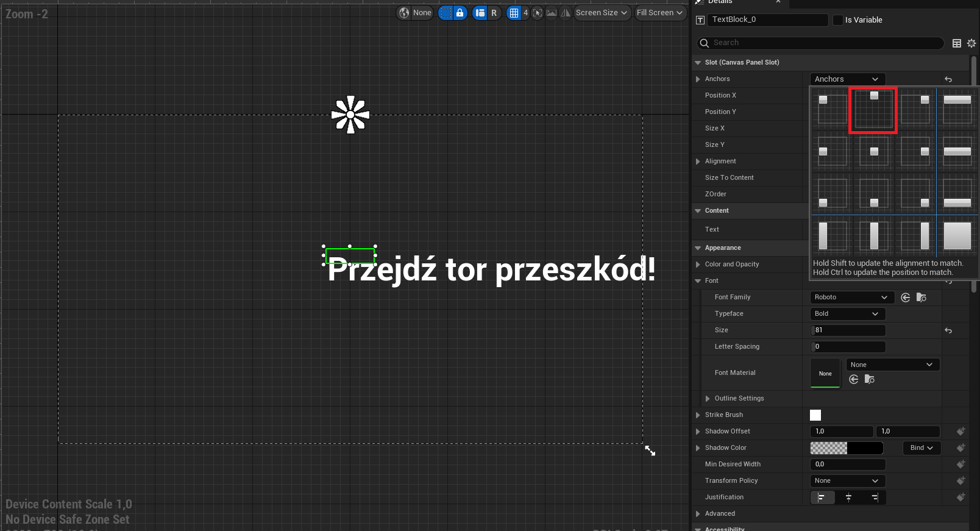Select the top-center anchor preset
980x531 pixels.
point(873,110)
